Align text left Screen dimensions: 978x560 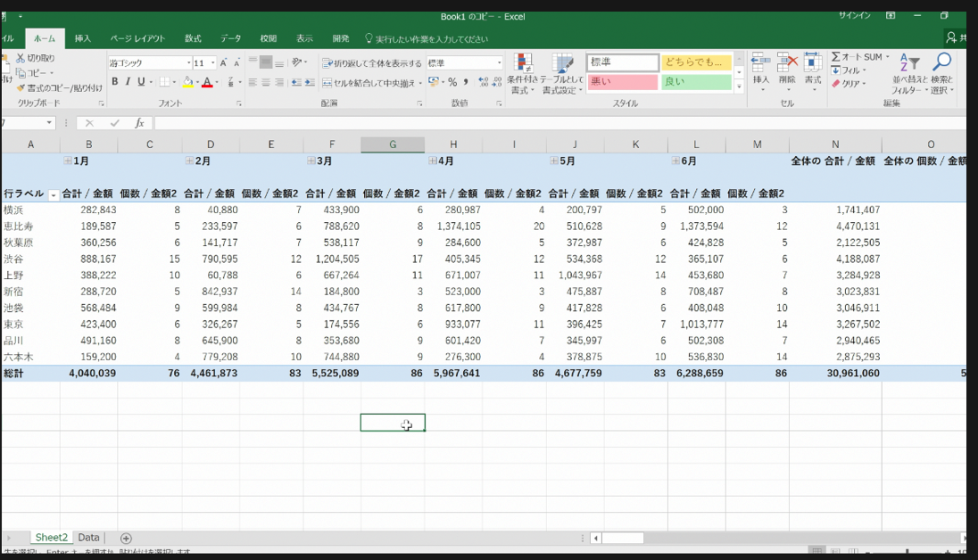coord(253,82)
